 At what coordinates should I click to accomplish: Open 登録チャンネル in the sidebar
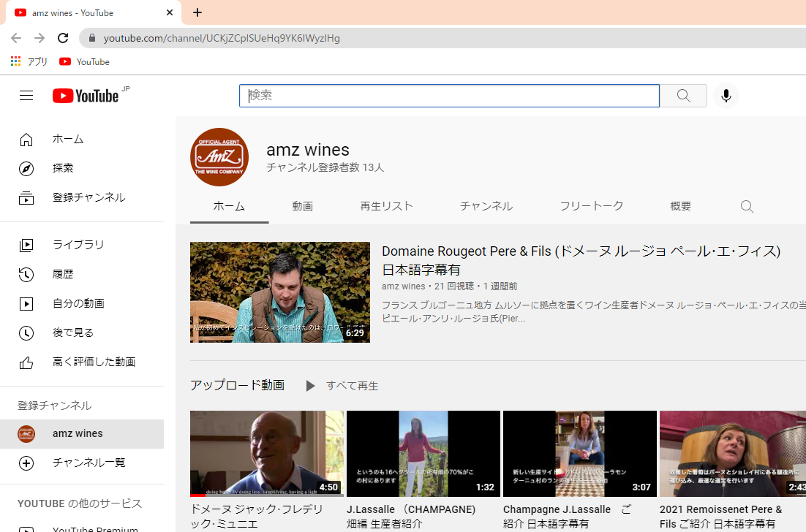click(82, 198)
